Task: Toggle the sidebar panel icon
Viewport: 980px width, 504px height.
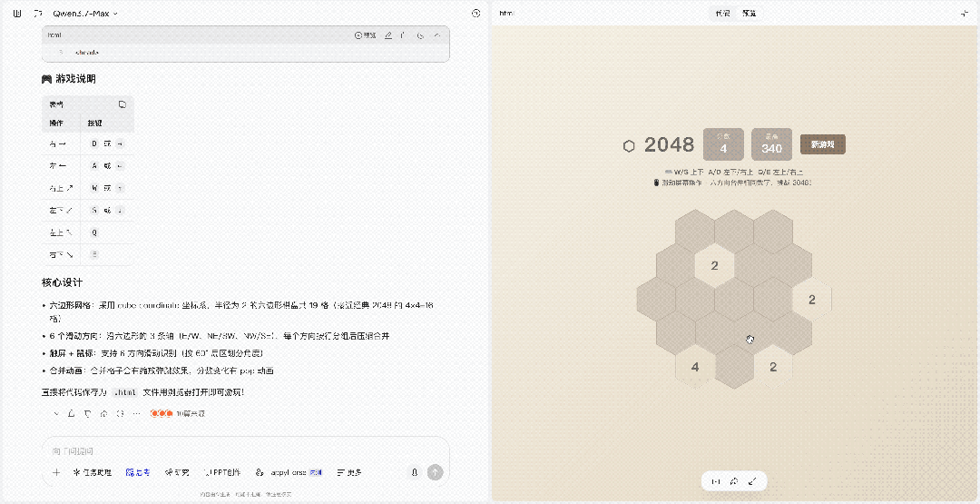Action: 17,13
